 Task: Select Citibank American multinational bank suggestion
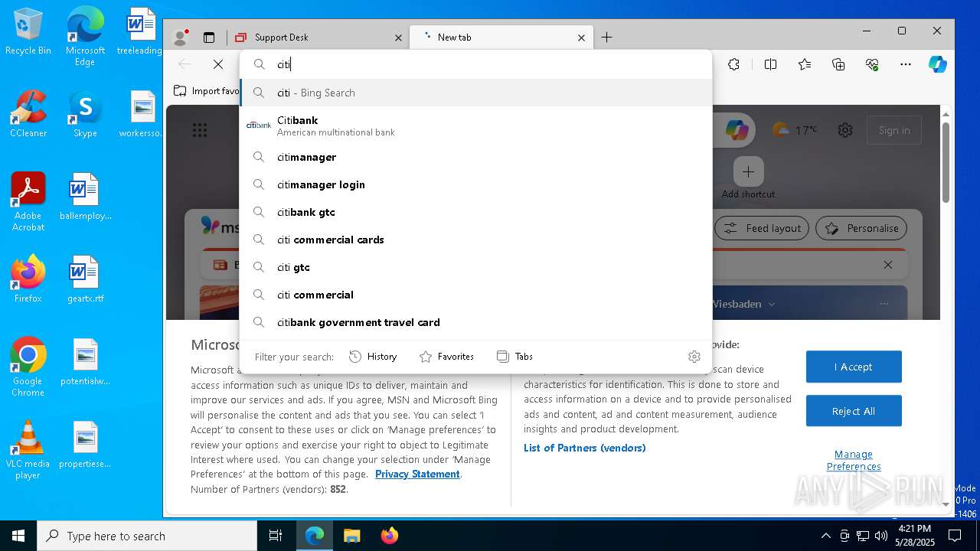[x=475, y=126]
